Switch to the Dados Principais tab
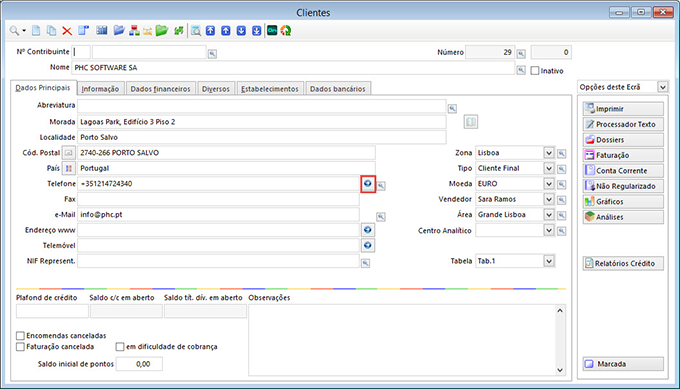Screen dimensions: 680x389 43,88
